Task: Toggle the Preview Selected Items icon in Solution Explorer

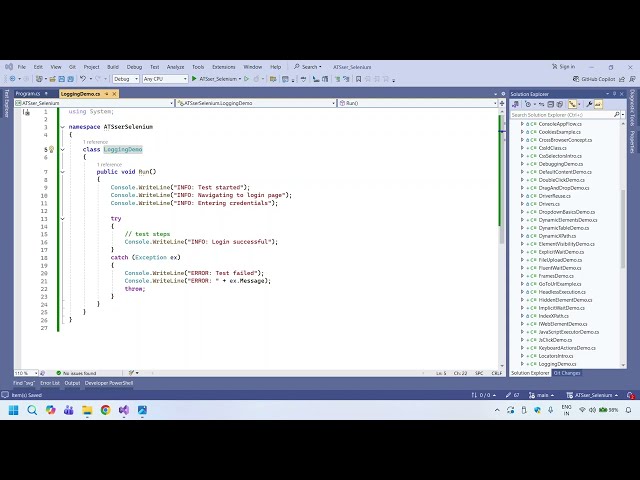Action: [598, 104]
